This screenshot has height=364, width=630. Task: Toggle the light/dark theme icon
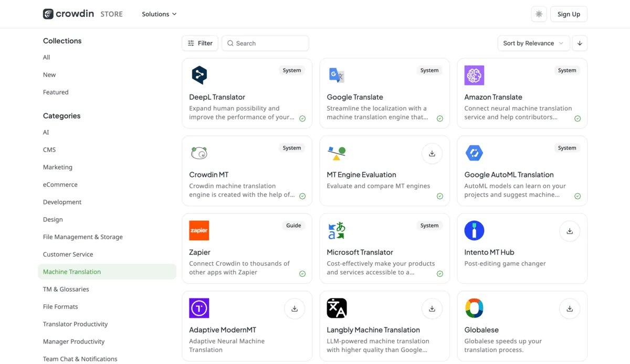pos(539,14)
